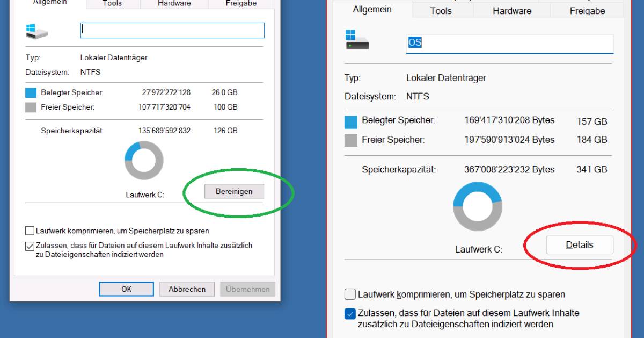
Task: Open drive Details on the right dialog
Action: (x=580, y=244)
